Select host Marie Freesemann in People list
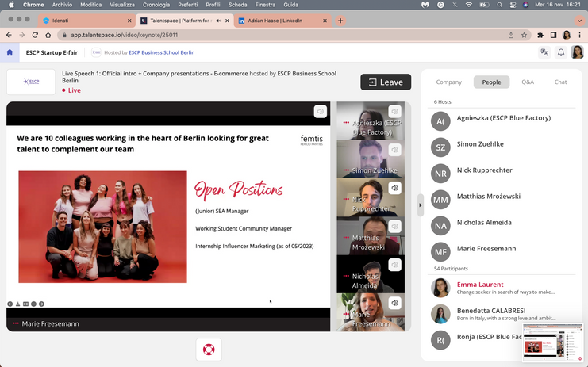This screenshot has height=367, width=588. pyautogui.click(x=502, y=252)
